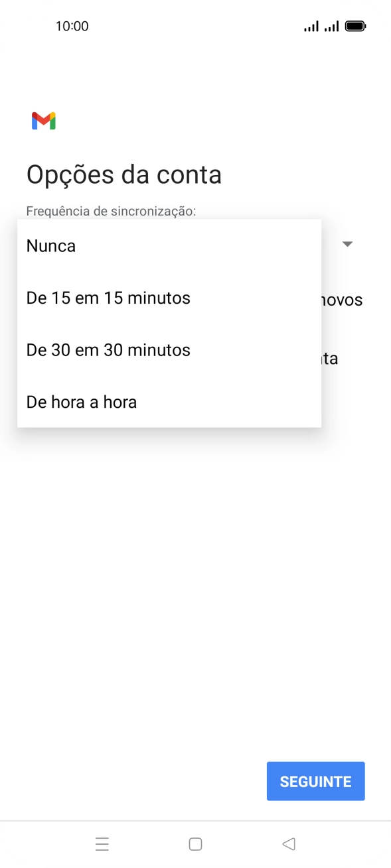The height and width of the screenshot is (868, 391).
Task: Enable the account sync checkbox near 'ta'
Action: [x=332, y=357]
